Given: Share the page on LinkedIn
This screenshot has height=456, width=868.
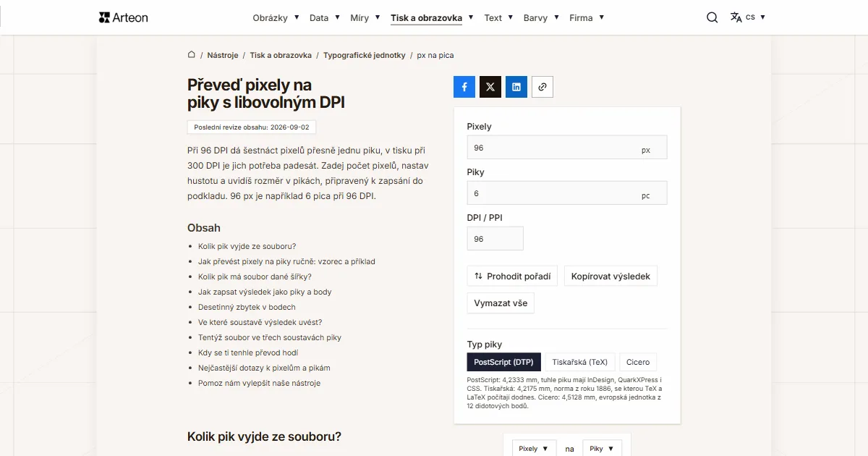Looking at the screenshot, I should [x=516, y=87].
